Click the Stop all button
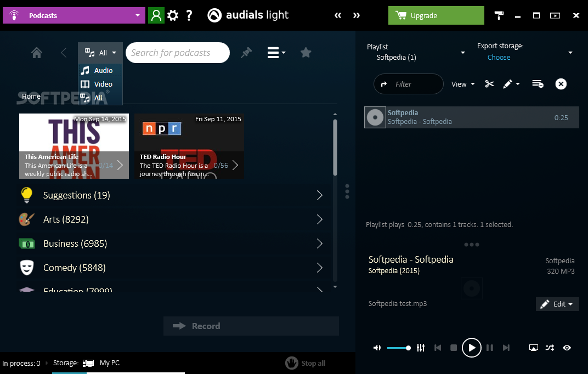This screenshot has height=374, width=588. 306,363
